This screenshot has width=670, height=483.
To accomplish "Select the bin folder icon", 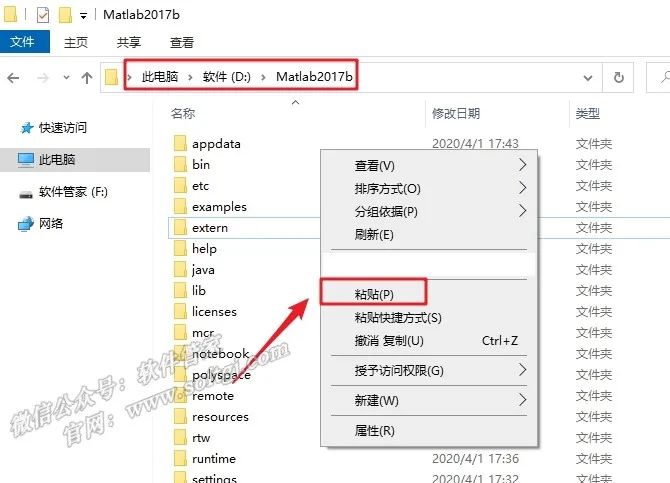I will tap(180, 165).
